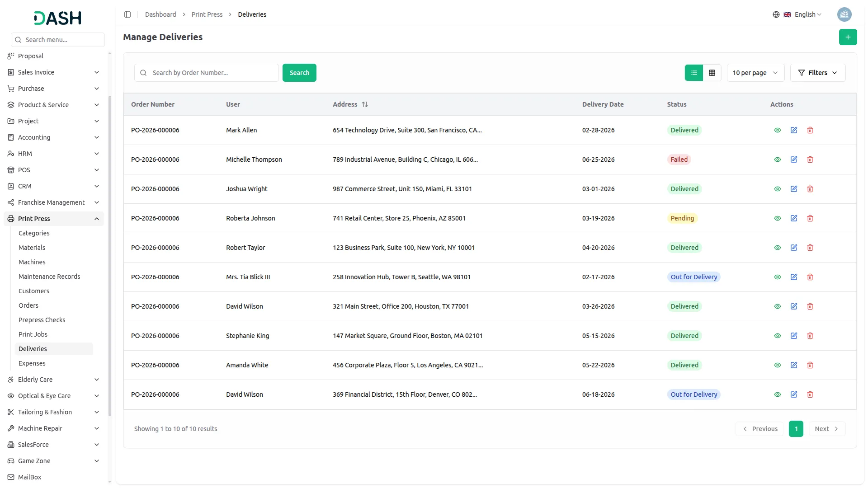This screenshot has width=868, height=488.
Task: View Joshua Wright's delivery details
Action: pyautogui.click(x=777, y=189)
